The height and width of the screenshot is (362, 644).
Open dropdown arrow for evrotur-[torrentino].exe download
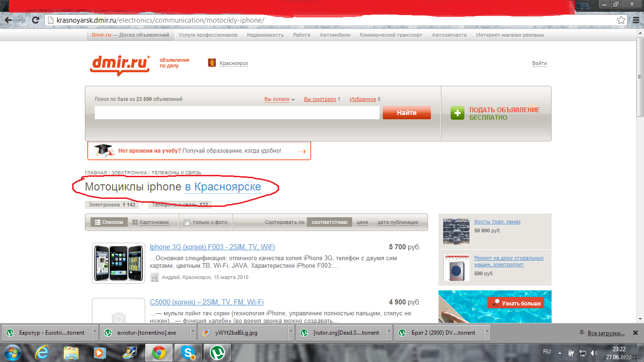(193, 332)
